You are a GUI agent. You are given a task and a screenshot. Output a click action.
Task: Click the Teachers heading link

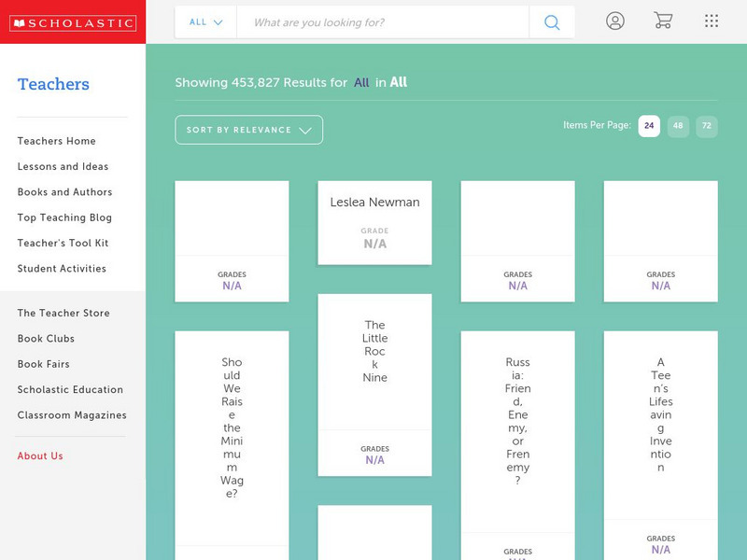click(x=53, y=84)
